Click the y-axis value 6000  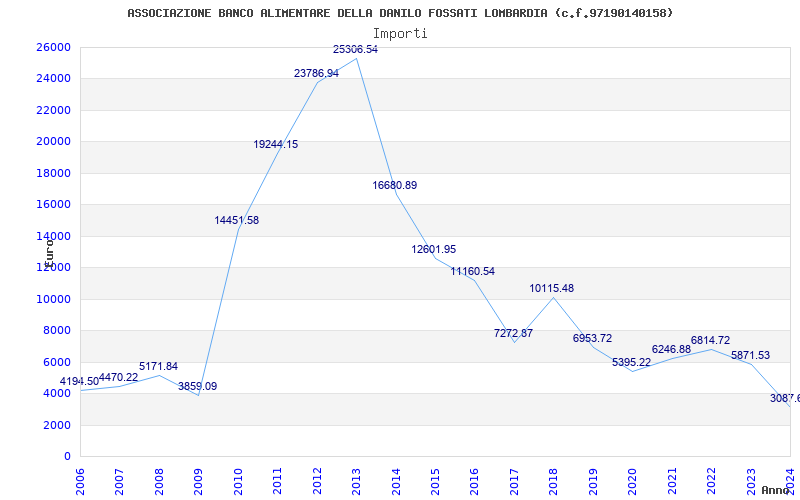pos(56,362)
